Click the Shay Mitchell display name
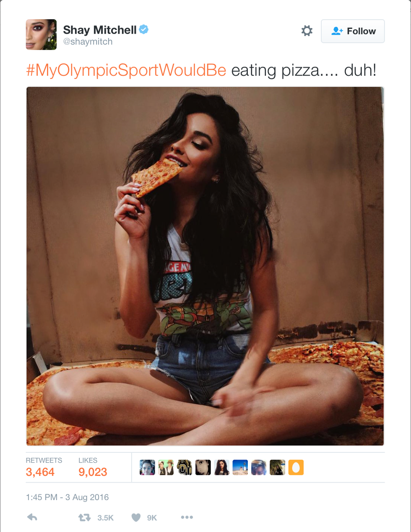 click(100, 30)
